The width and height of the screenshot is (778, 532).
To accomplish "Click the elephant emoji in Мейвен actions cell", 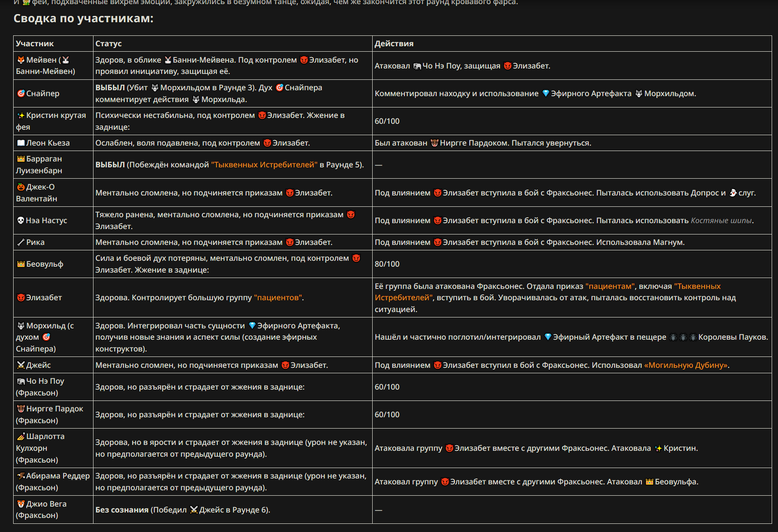I will click(x=417, y=66).
